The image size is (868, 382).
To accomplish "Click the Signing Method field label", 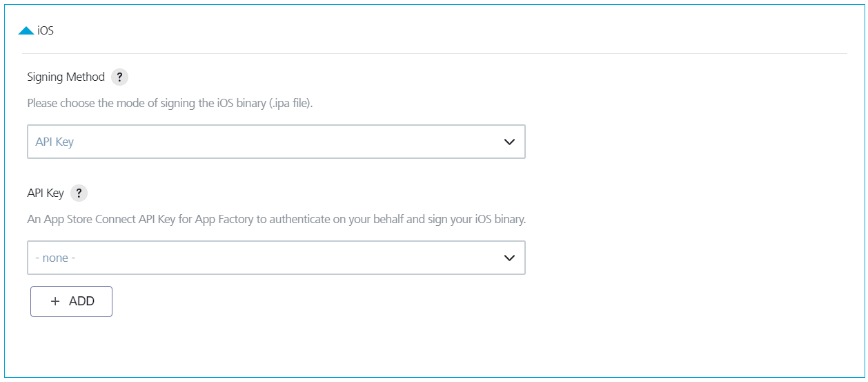I will pos(66,77).
